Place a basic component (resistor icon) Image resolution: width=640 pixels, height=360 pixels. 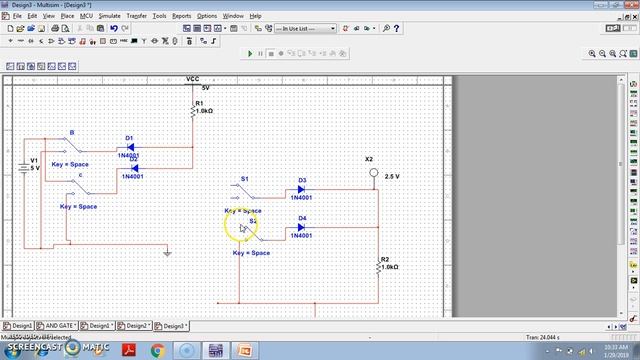(20, 41)
